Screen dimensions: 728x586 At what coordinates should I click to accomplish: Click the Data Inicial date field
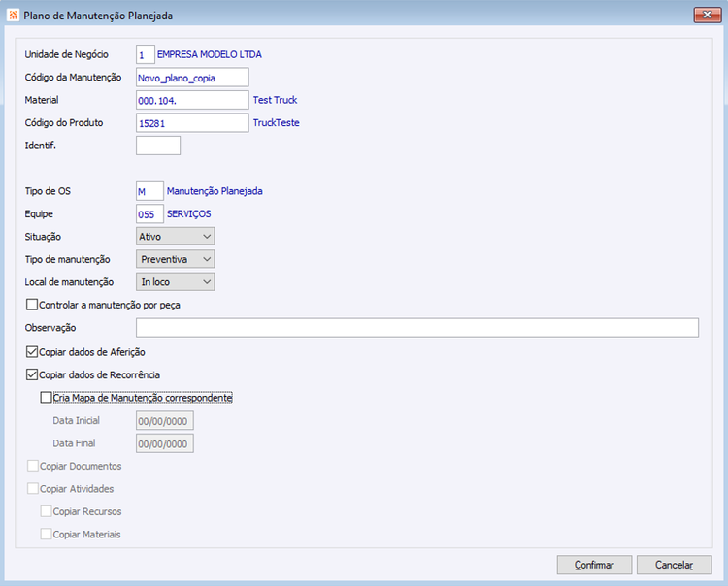[x=165, y=421]
